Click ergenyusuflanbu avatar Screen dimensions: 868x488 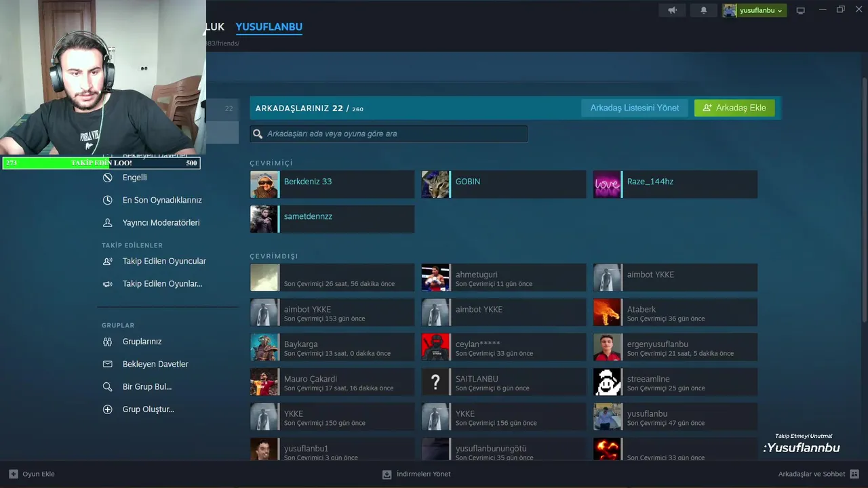(607, 347)
